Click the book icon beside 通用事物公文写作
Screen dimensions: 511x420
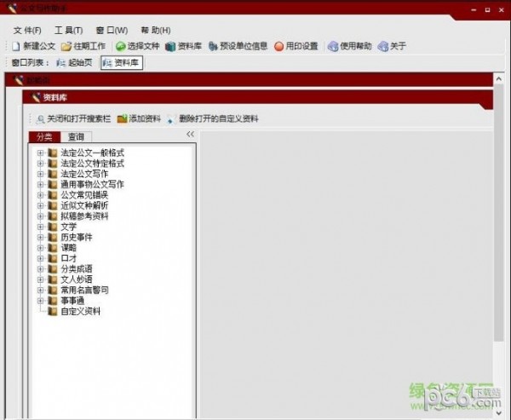(53, 184)
